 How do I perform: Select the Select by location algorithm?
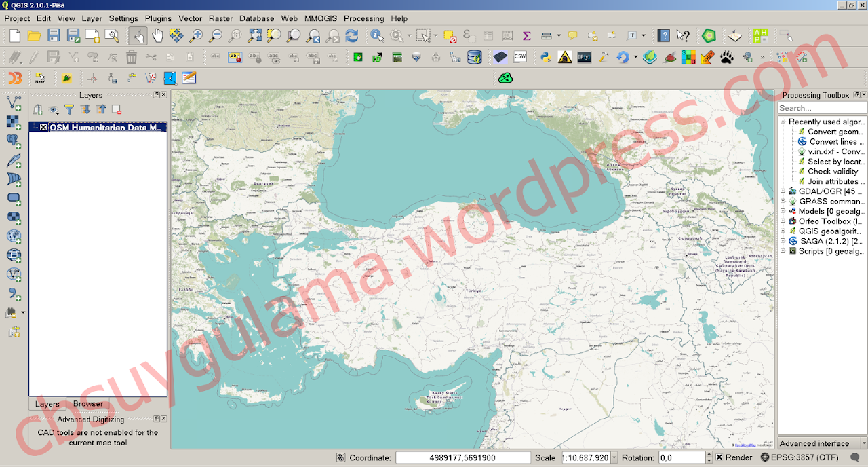coord(830,162)
